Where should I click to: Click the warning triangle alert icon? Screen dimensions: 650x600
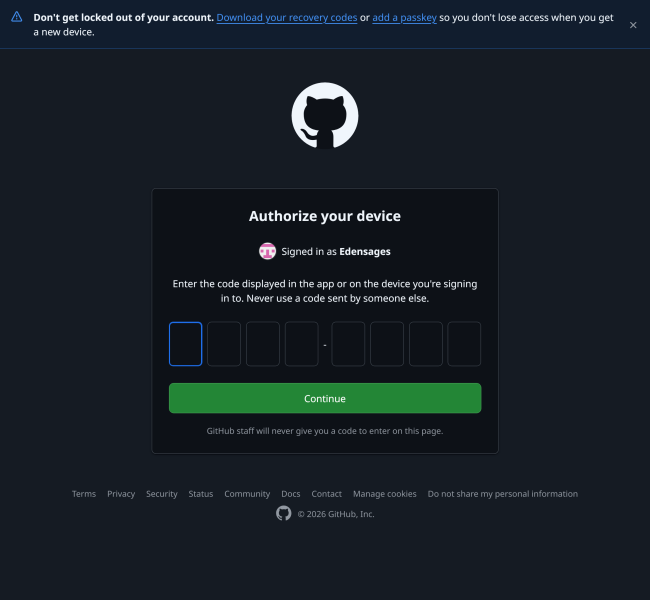[x=17, y=17]
